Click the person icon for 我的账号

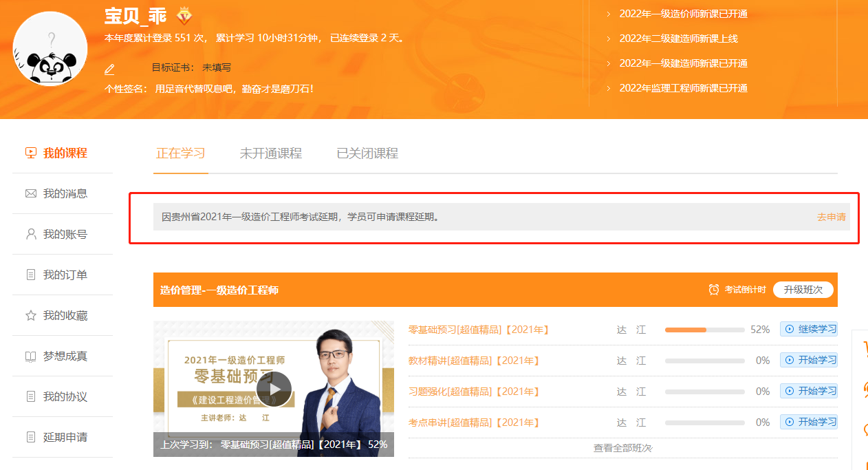pyautogui.click(x=31, y=235)
